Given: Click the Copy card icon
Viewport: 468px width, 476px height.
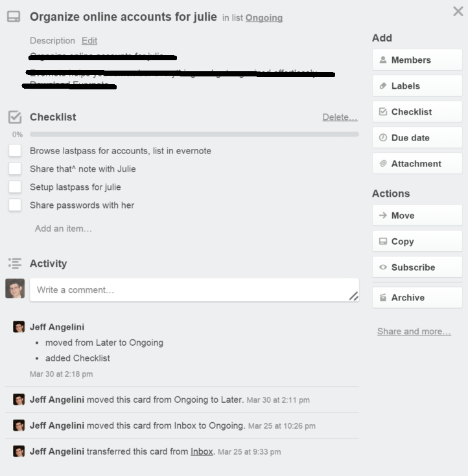Looking at the screenshot, I should tap(382, 242).
